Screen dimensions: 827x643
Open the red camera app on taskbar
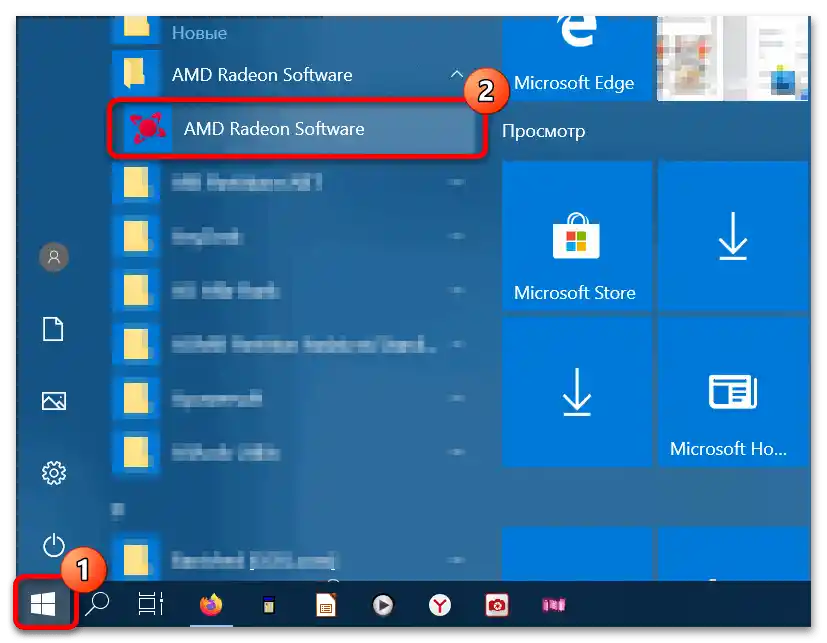point(496,605)
